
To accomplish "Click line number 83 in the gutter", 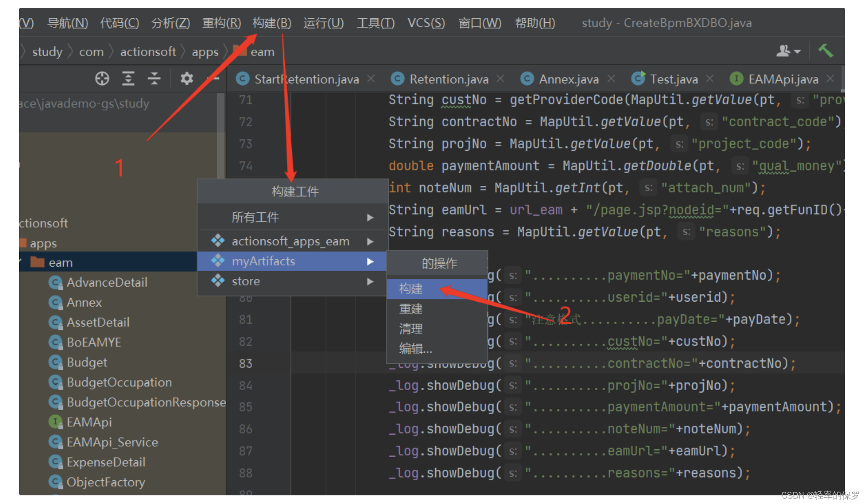I will 246,363.
